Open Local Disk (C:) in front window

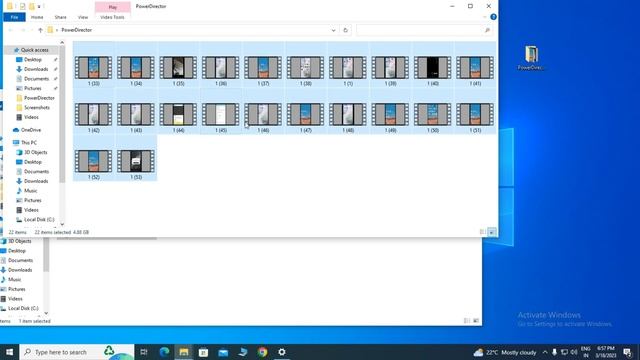[39, 220]
